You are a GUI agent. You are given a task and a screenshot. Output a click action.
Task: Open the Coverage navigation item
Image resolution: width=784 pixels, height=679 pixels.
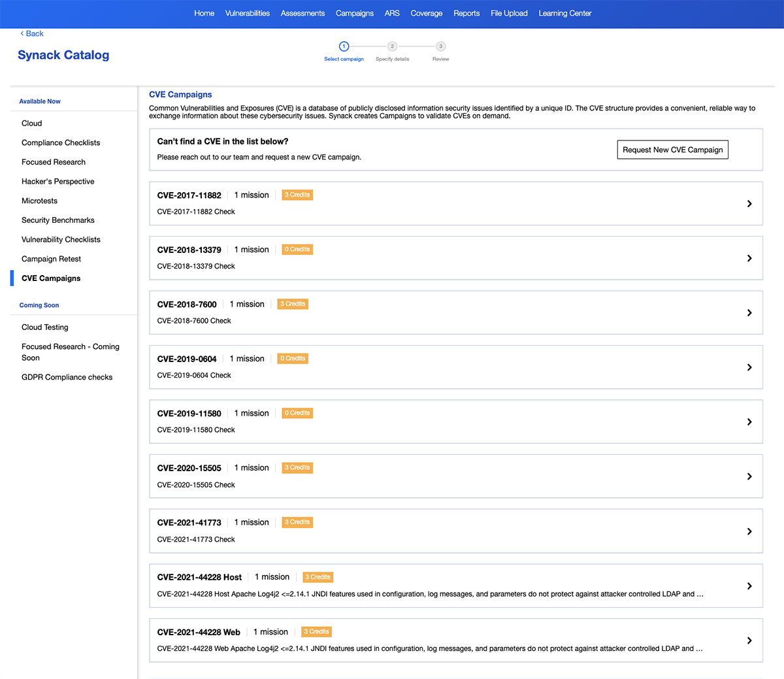tap(427, 13)
